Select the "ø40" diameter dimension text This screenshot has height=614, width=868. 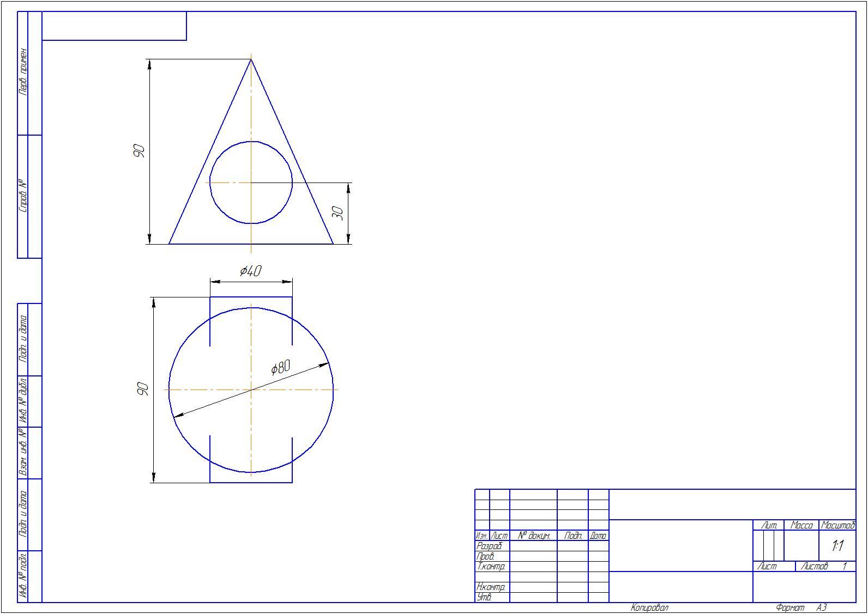(x=251, y=271)
